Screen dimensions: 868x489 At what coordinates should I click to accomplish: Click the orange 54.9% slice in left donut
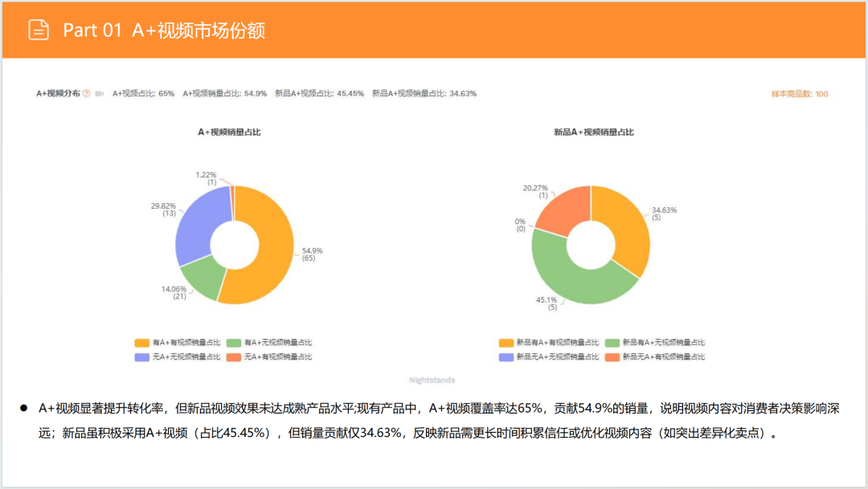pos(275,249)
